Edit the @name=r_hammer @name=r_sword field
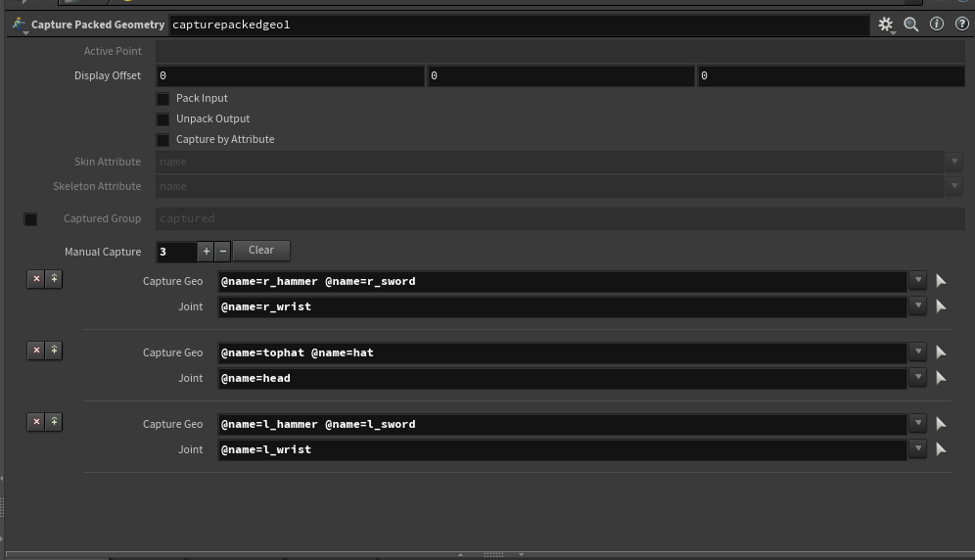This screenshot has width=975, height=560. click(x=562, y=281)
